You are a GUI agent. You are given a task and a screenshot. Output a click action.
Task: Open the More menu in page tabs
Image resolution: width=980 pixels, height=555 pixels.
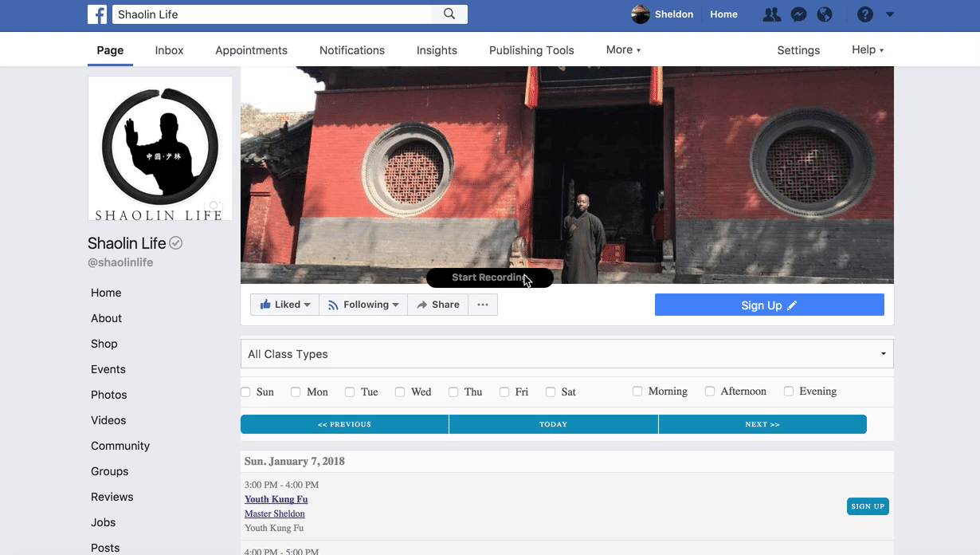(x=623, y=49)
